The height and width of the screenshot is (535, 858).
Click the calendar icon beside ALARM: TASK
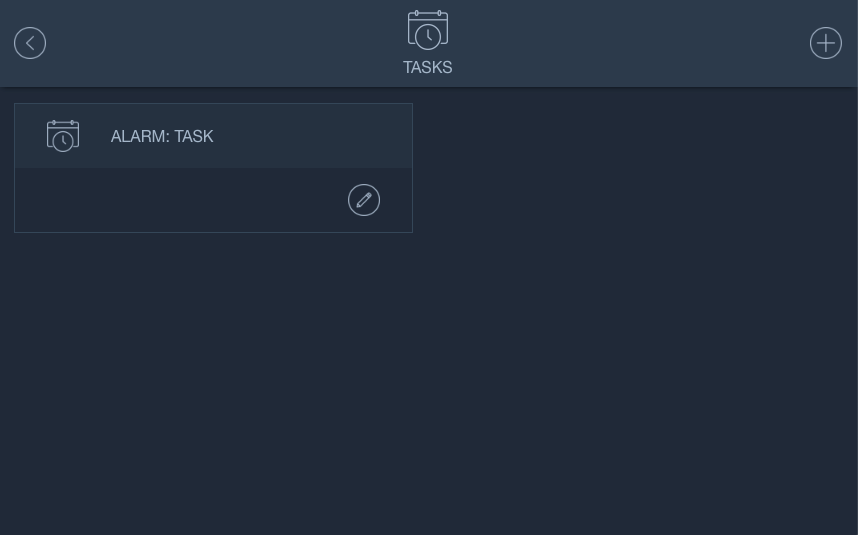pos(63,136)
